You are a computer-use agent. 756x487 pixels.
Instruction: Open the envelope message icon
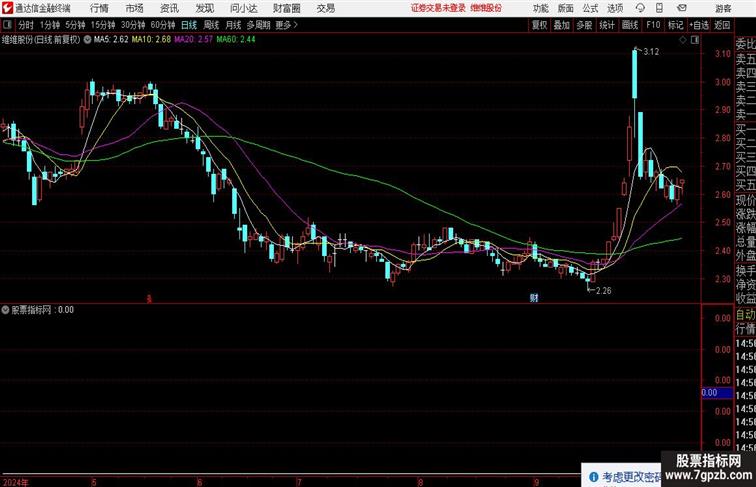[682, 8]
